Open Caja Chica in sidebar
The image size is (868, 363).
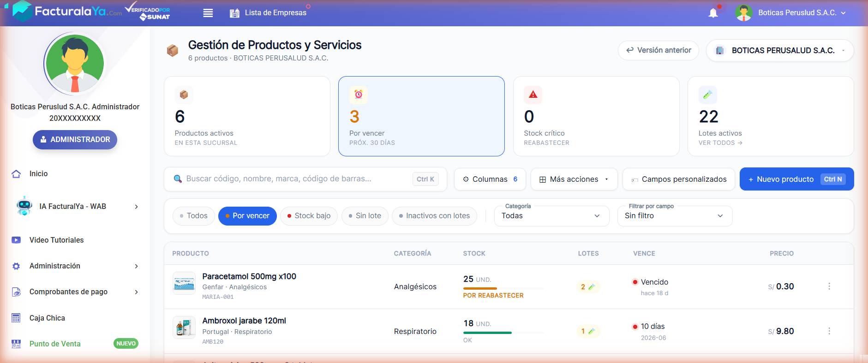[47, 318]
